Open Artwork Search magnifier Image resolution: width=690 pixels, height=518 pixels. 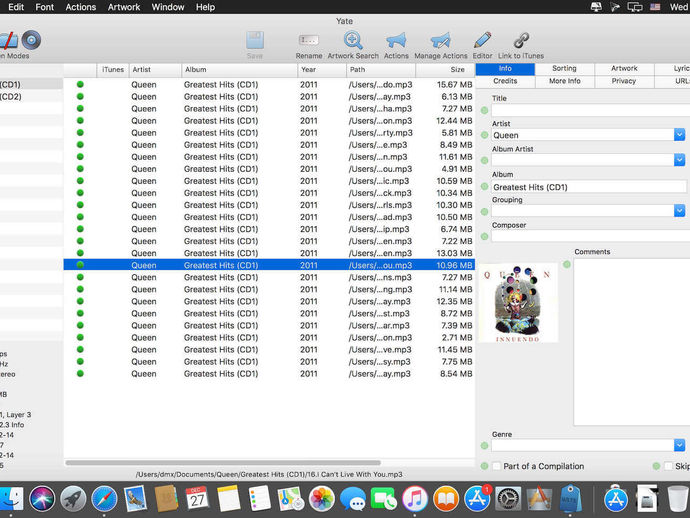353,40
